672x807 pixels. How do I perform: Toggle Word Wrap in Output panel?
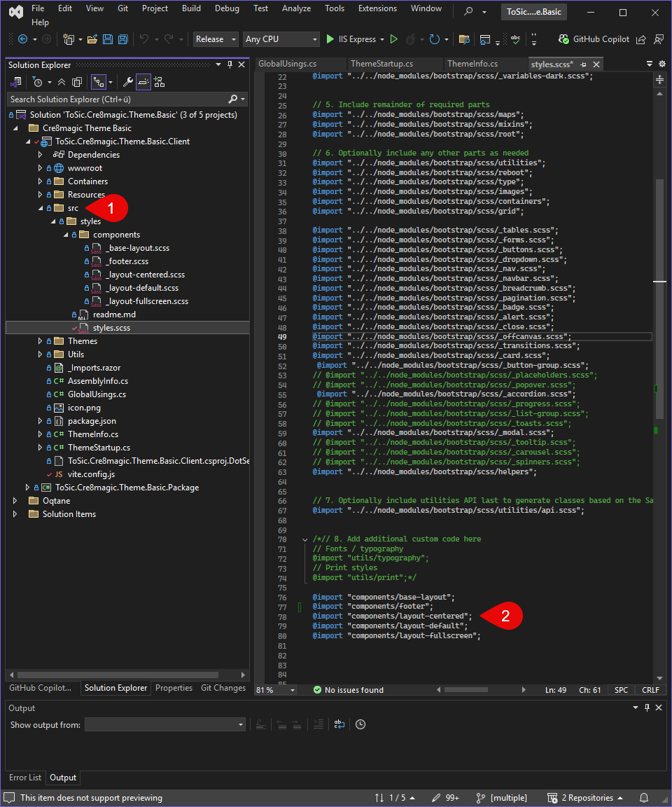tap(339, 724)
